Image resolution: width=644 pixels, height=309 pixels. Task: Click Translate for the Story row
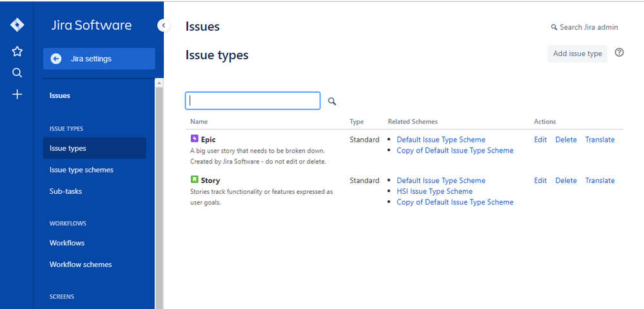tap(600, 180)
